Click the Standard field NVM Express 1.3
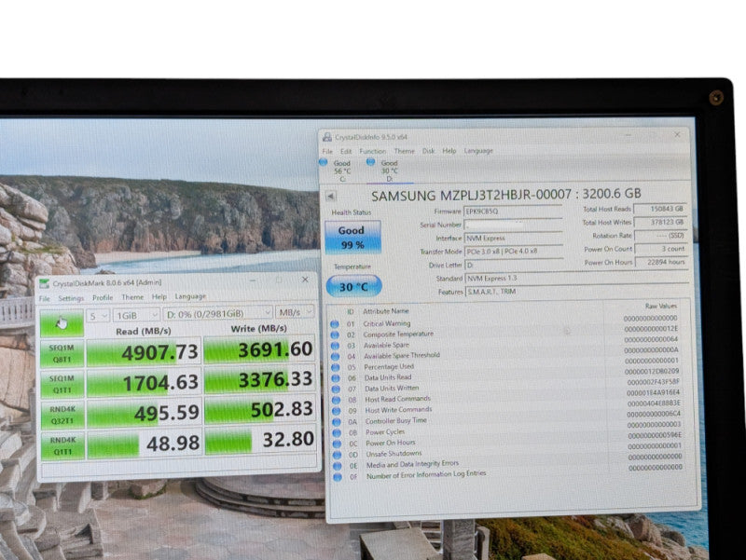 (577, 278)
